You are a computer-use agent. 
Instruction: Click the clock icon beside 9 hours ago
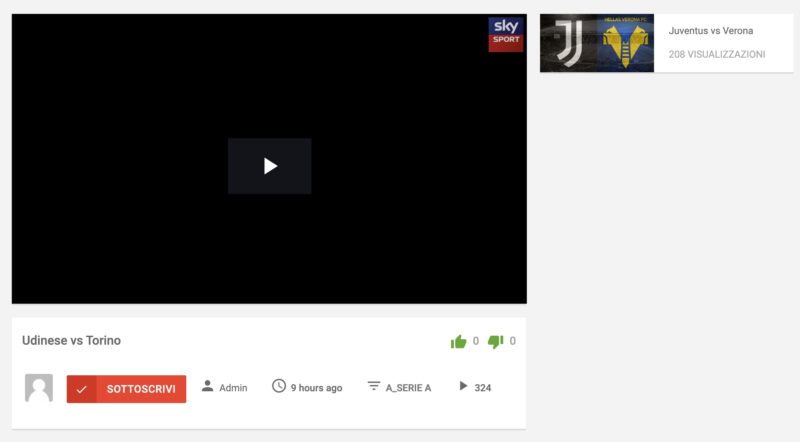point(279,386)
